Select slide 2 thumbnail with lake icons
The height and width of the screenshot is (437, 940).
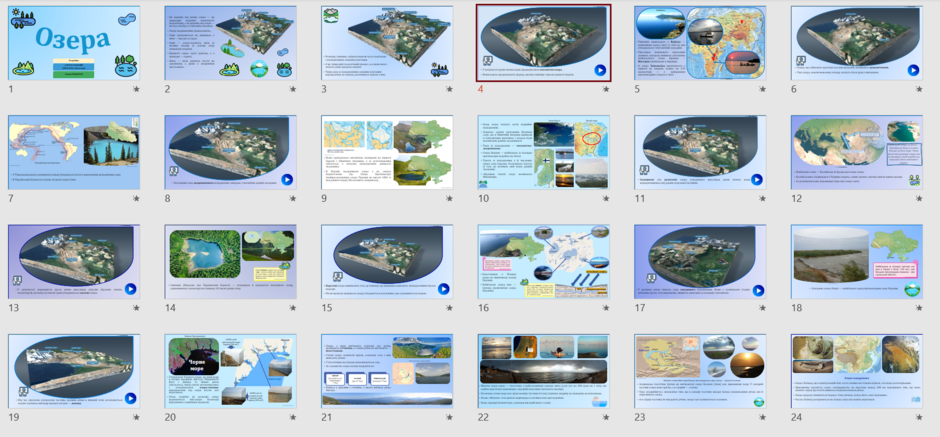click(230, 43)
